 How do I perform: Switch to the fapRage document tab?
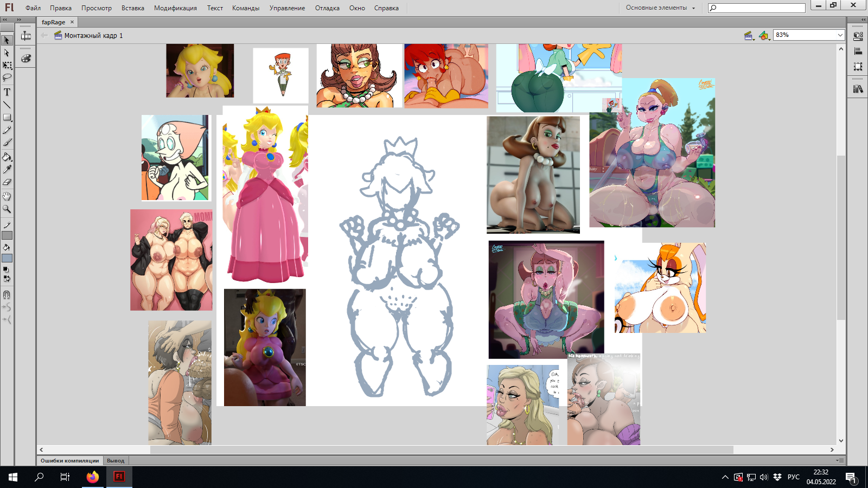[53, 22]
